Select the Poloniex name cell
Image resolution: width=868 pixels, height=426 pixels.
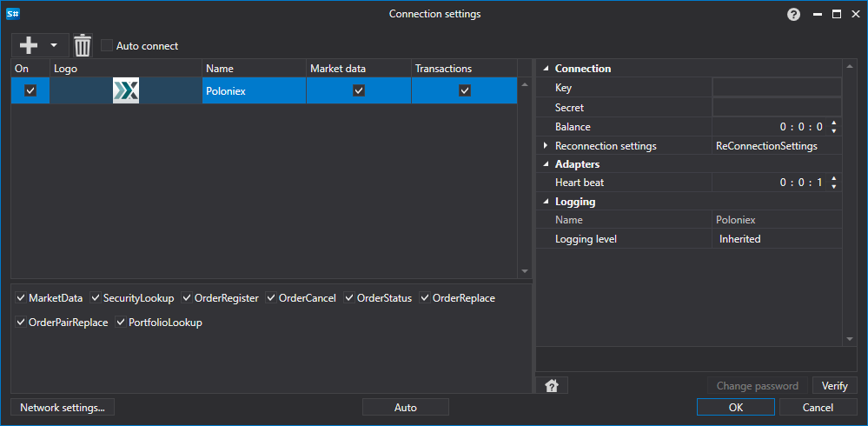(x=254, y=90)
